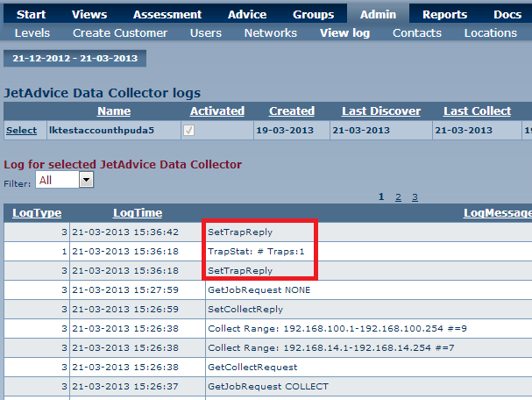532x400 pixels.
Task: Sort by Last Discover column header
Action: point(380,111)
